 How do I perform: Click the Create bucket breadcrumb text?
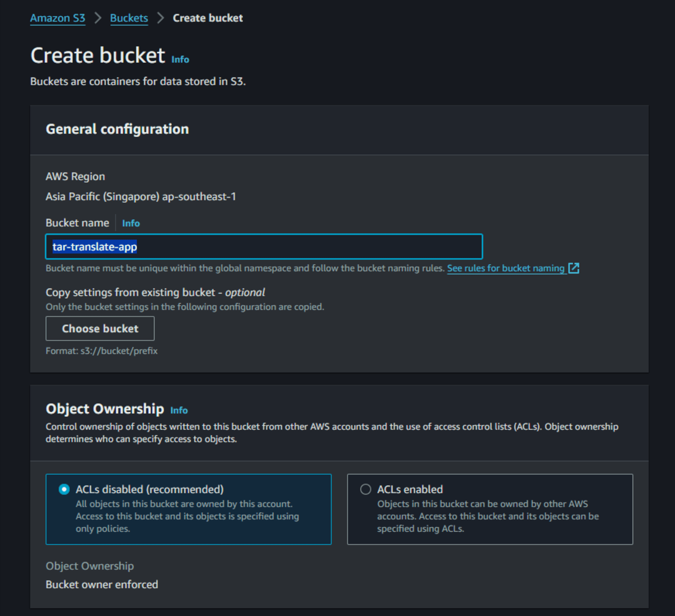pyautogui.click(x=208, y=18)
